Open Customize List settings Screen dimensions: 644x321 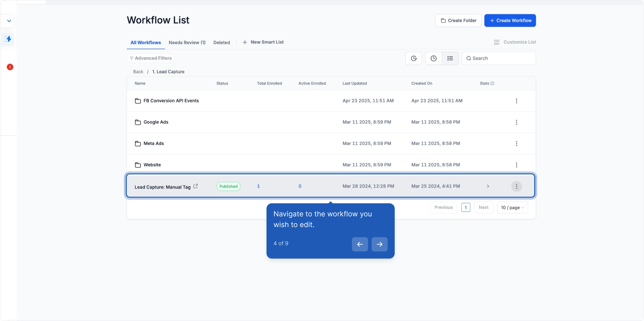[515, 42]
